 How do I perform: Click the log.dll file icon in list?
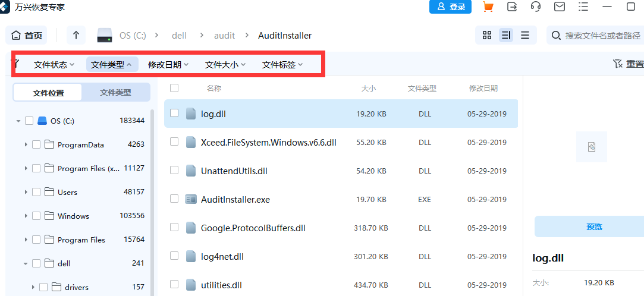190,114
